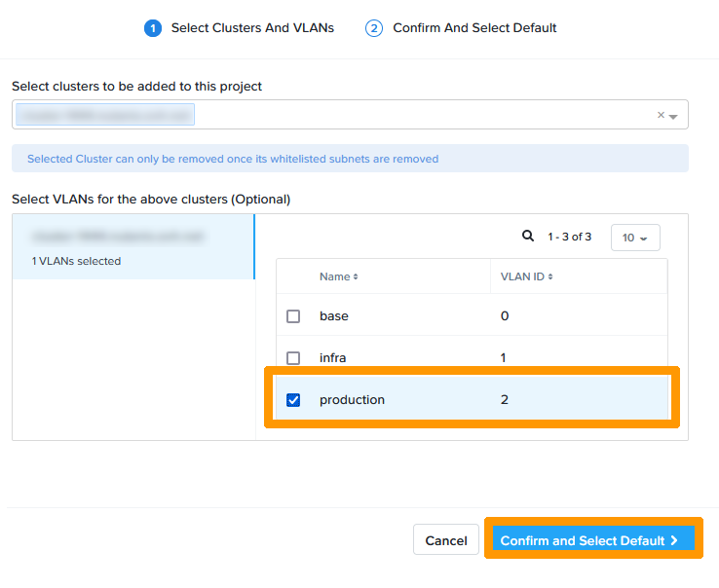Check the infra VLAN checkbox
Screen dimensions: 719x588
(x=293, y=358)
